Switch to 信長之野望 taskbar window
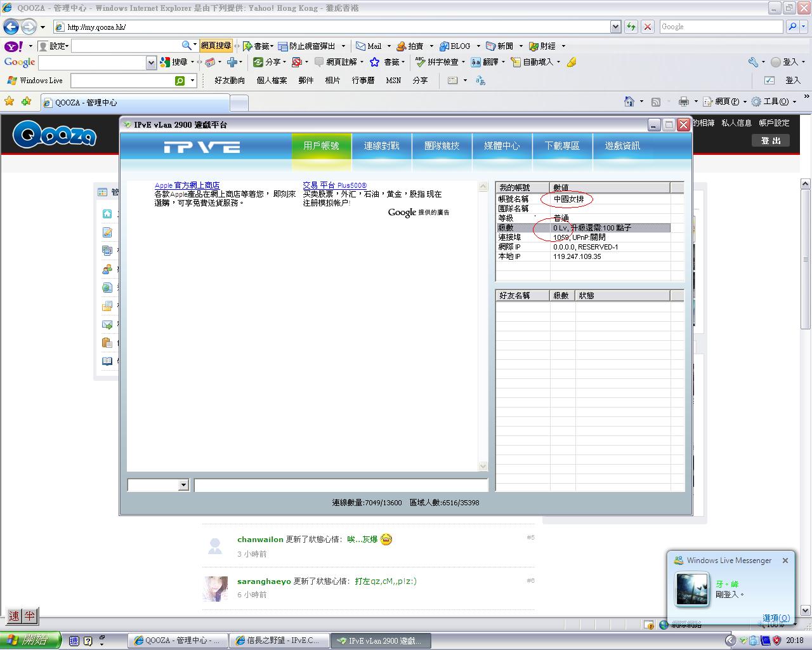This screenshot has width=812, height=650. pos(278,640)
